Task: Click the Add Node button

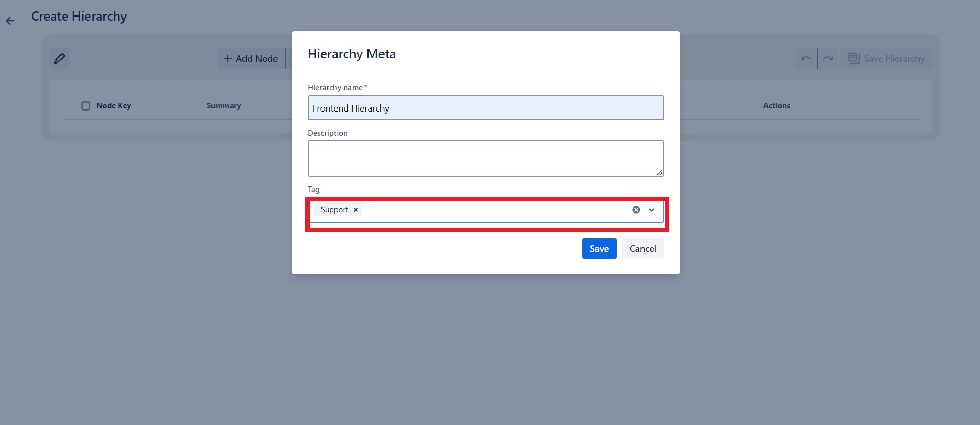Action: 251,58
